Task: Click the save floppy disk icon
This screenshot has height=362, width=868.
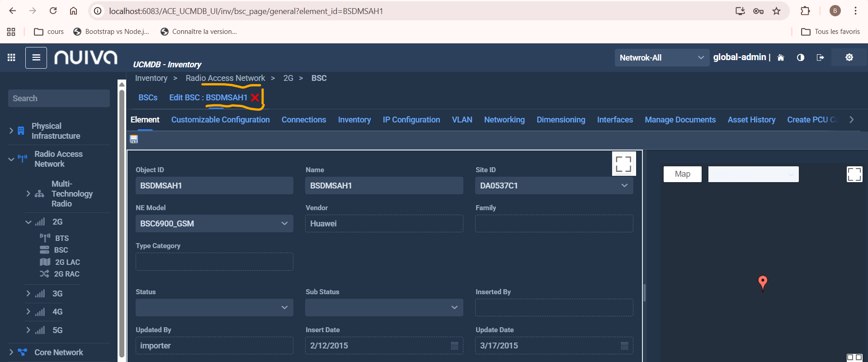Action: click(x=134, y=139)
